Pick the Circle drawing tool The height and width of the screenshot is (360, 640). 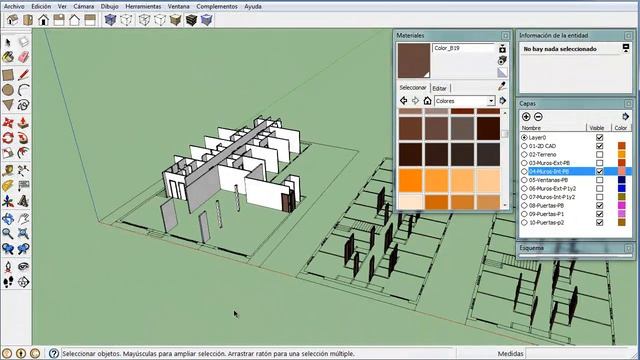point(8,90)
